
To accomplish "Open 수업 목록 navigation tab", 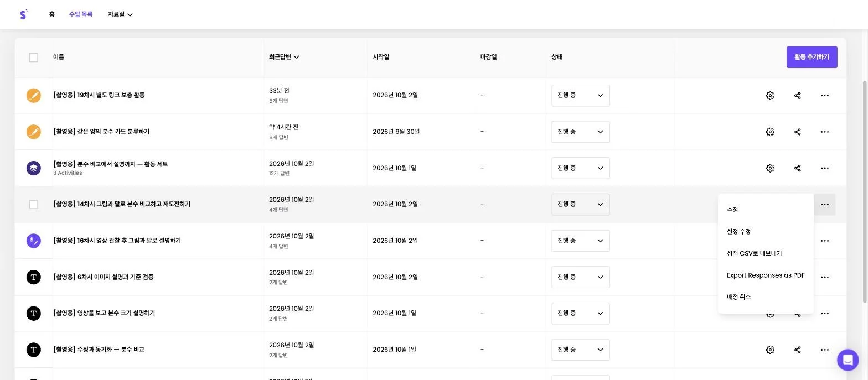I will [x=81, y=14].
